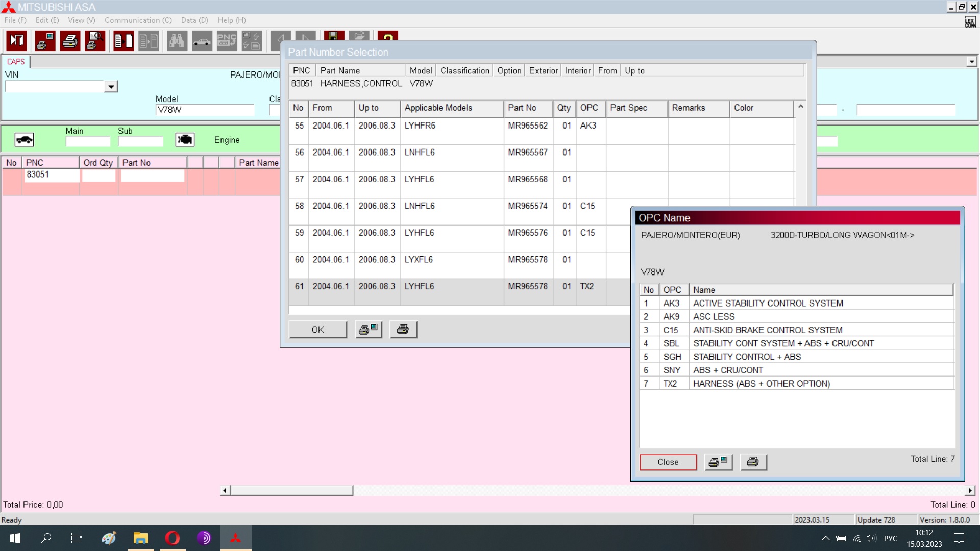Click the binoculars search toolbar icon
This screenshot has height=551, width=980.
pyautogui.click(x=177, y=41)
